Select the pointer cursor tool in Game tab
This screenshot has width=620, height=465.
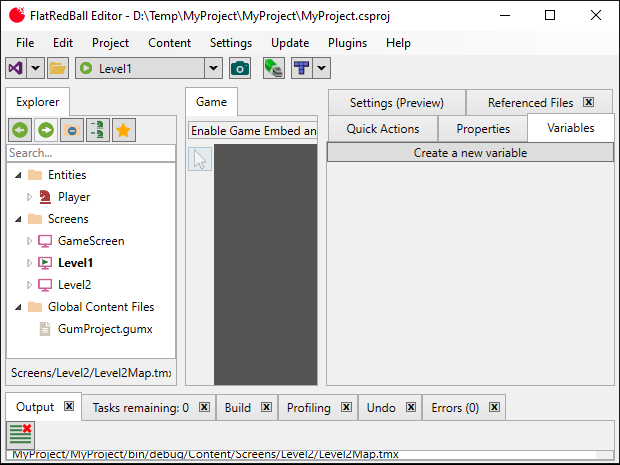pyautogui.click(x=199, y=159)
